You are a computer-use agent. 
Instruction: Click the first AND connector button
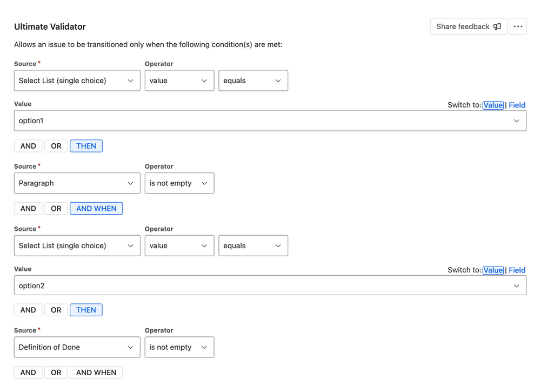(x=28, y=146)
